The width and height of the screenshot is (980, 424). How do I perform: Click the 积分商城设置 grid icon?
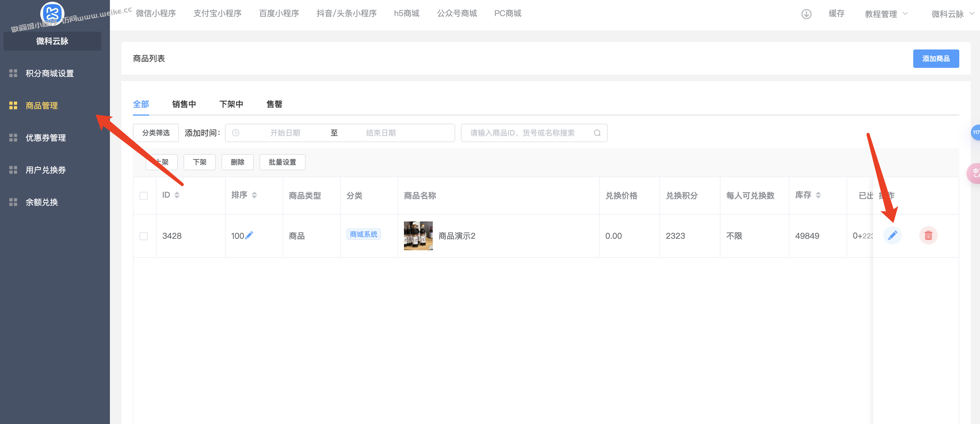click(x=13, y=73)
